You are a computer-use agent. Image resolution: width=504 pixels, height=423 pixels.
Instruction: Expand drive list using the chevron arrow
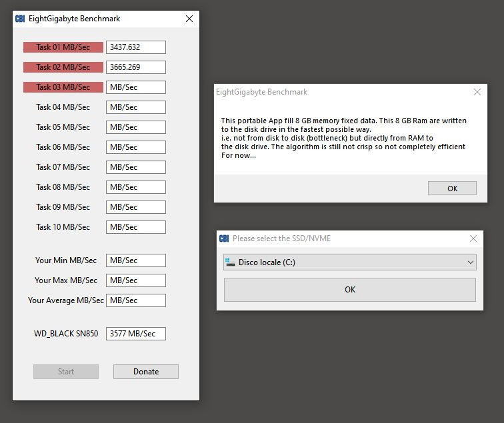tap(470, 262)
